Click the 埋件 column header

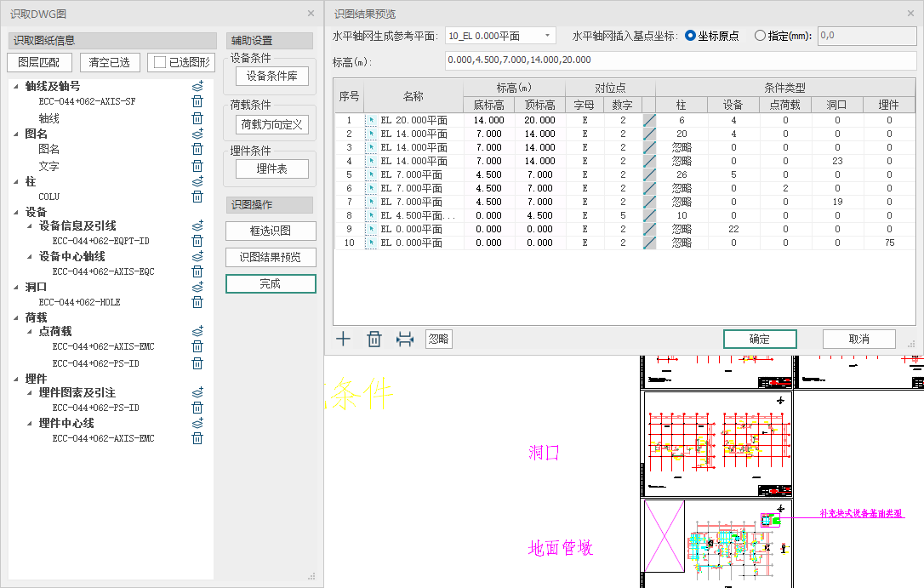888,105
